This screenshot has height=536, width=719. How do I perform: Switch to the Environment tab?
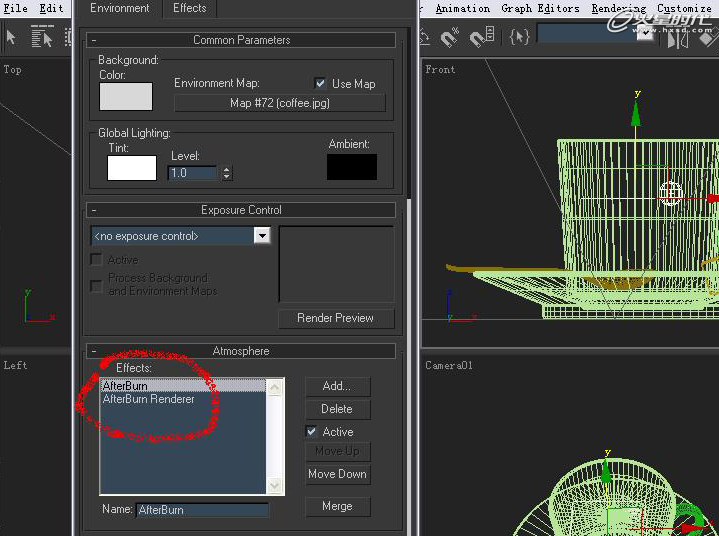(119, 8)
